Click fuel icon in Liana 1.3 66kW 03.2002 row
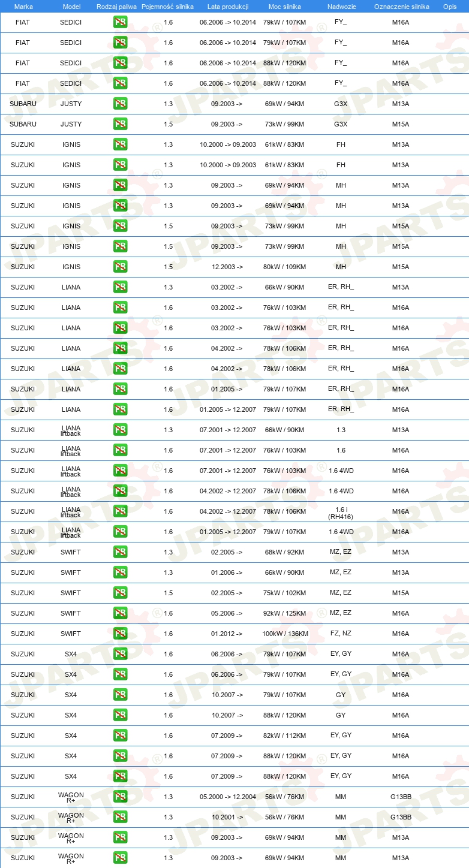469x868 pixels. tap(120, 287)
